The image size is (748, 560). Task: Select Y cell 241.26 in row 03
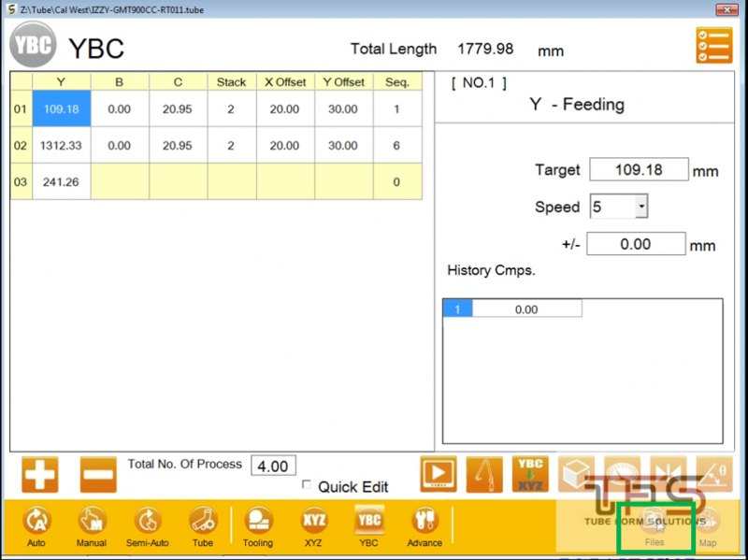(x=62, y=181)
